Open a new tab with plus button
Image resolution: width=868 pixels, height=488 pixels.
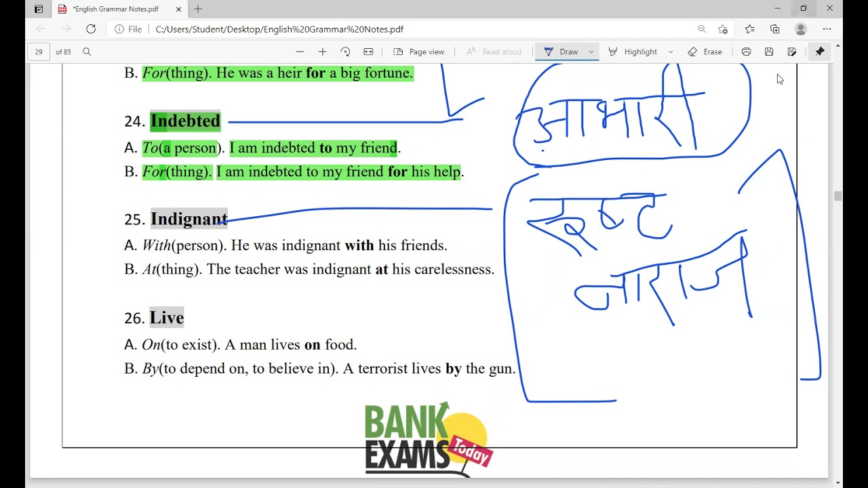[198, 9]
